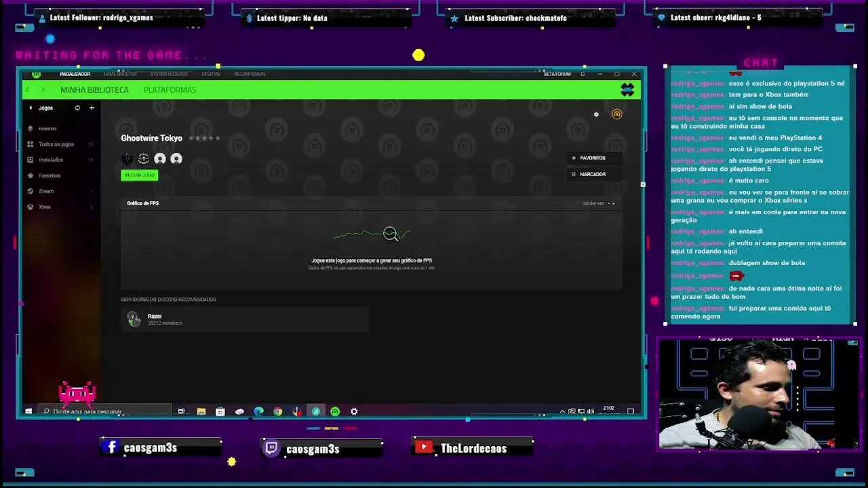Click the third avatar icon under game title
868x488 pixels.
tap(160, 159)
